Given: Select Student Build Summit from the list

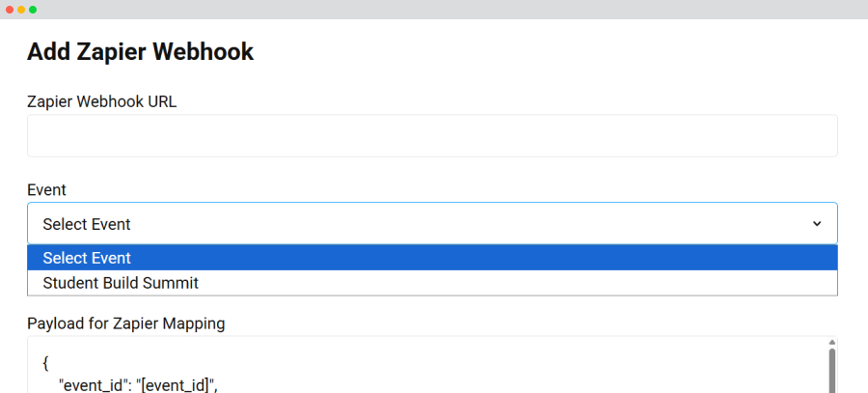Looking at the screenshot, I should coord(121,283).
